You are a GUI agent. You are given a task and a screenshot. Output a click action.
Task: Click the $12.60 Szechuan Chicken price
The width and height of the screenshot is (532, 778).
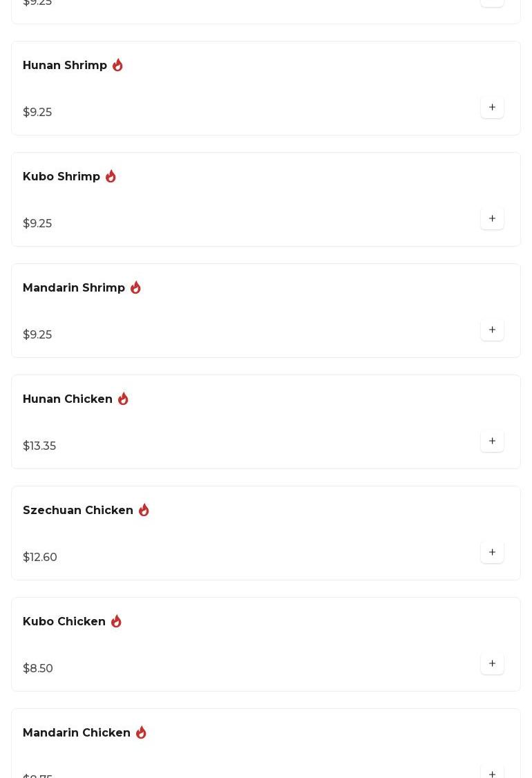[x=40, y=558]
